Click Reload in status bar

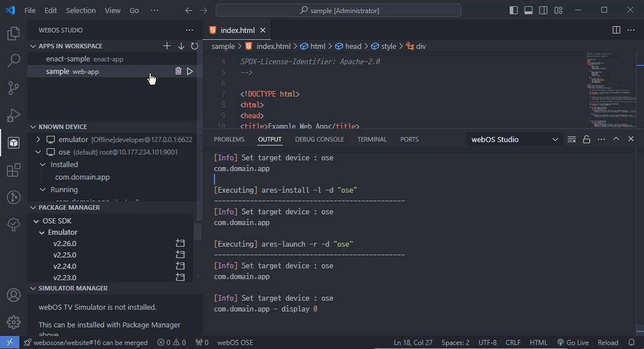pyautogui.click(x=608, y=342)
